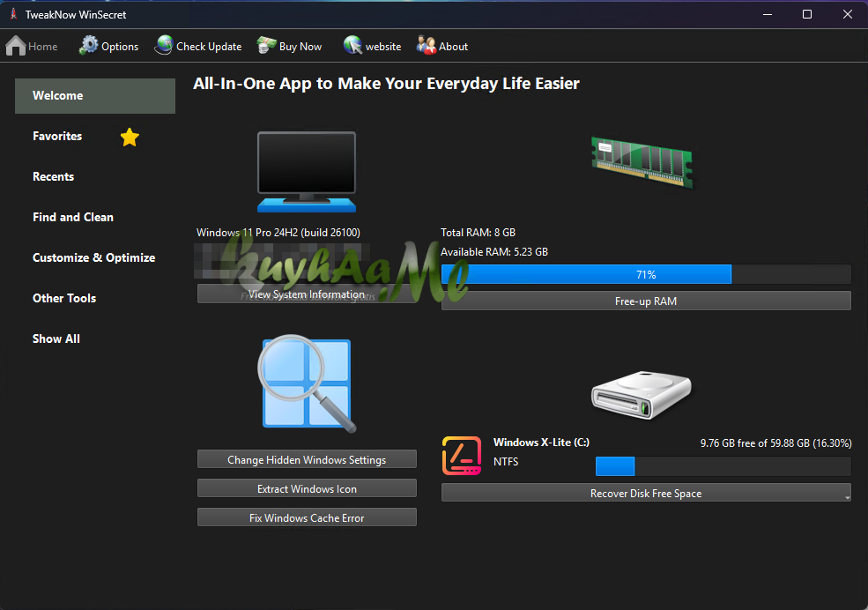Click the Home toolbar label
868x610 pixels.
click(42, 47)
